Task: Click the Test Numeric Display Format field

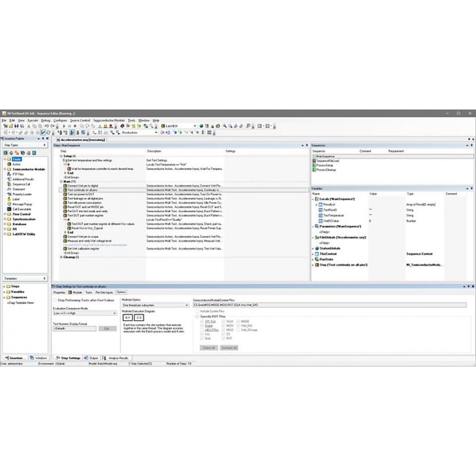Action: pos(74,328)
